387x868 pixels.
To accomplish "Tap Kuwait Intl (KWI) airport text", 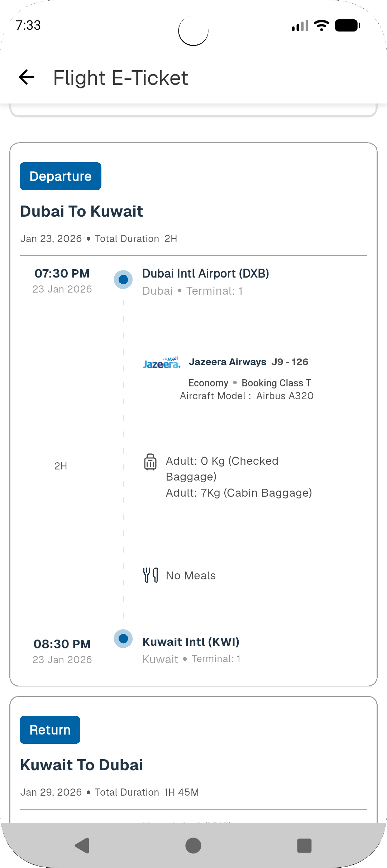I will tap(191, 642).
